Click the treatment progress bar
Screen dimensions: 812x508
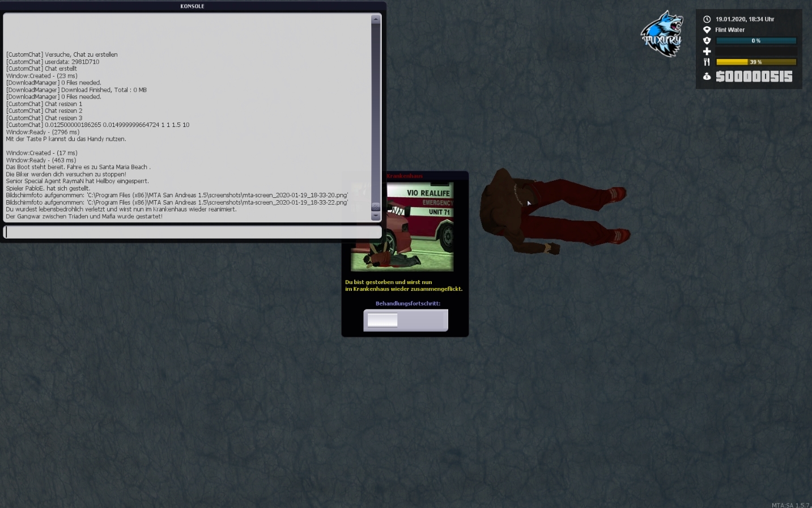pos(406,320)
